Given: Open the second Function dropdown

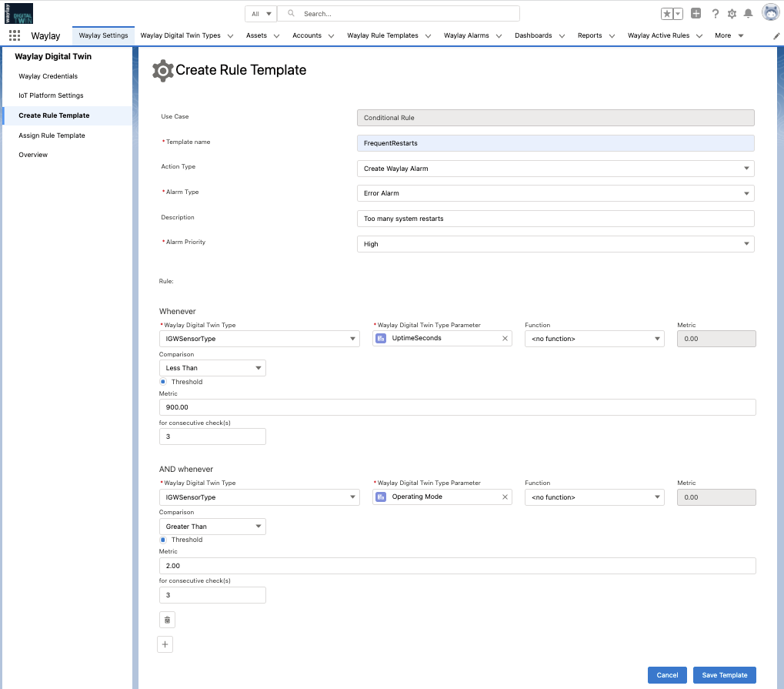Looking at the screenshot, I should 595,497.
